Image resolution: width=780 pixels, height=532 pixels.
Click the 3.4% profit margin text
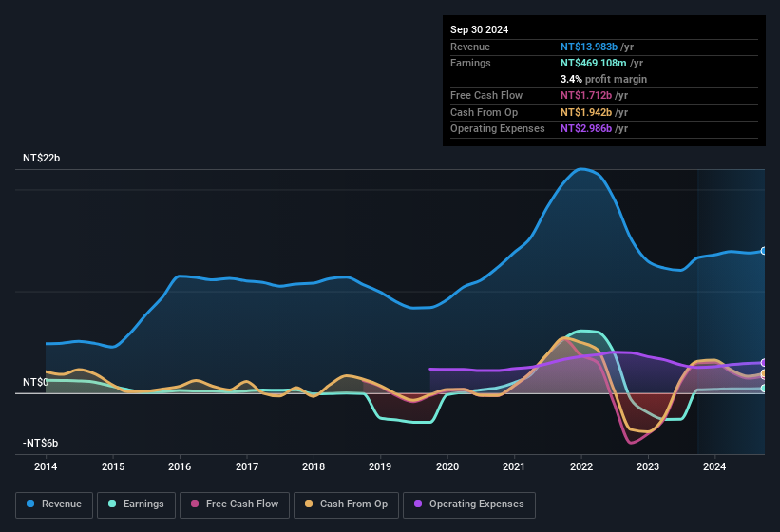pyautogui.click(x=604, y=79)
